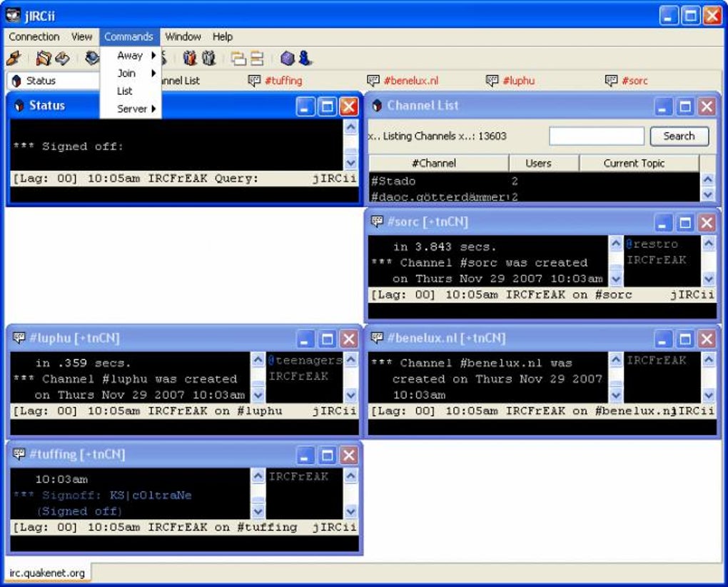This screenshot has width=728, height=587.
Task: Click the purple cube toolbar icon
Action: [x=288, y=59]
